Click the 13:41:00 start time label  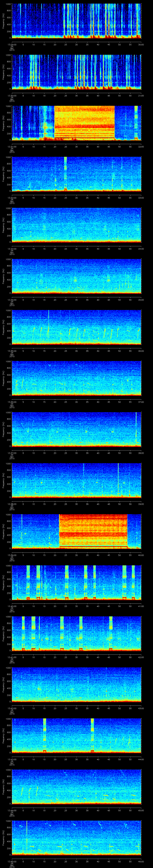tap(12, 657)
